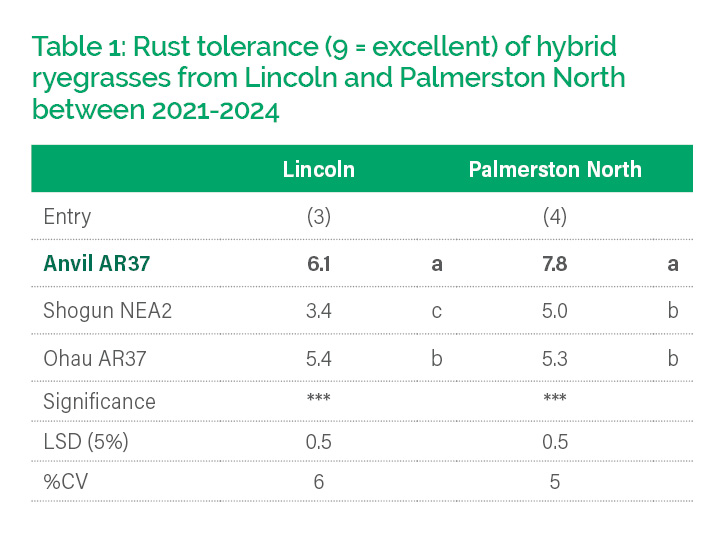Click the Entry row label
Screen dimensions: 724x535
[67, 216]
